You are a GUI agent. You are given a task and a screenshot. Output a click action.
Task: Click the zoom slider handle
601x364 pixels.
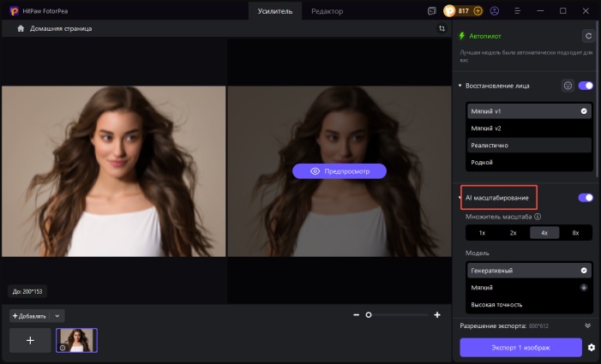tap(369, 315)
